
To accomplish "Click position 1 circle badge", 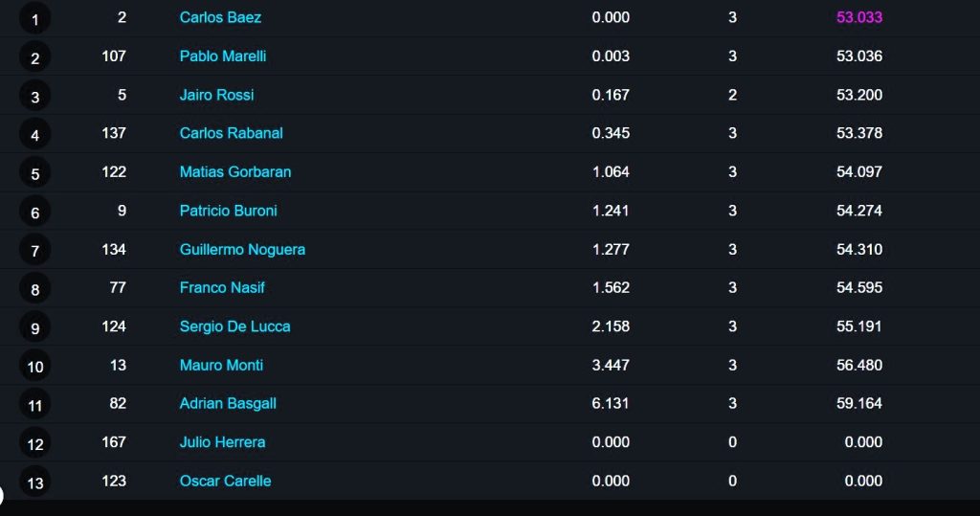I will [35, 19].
